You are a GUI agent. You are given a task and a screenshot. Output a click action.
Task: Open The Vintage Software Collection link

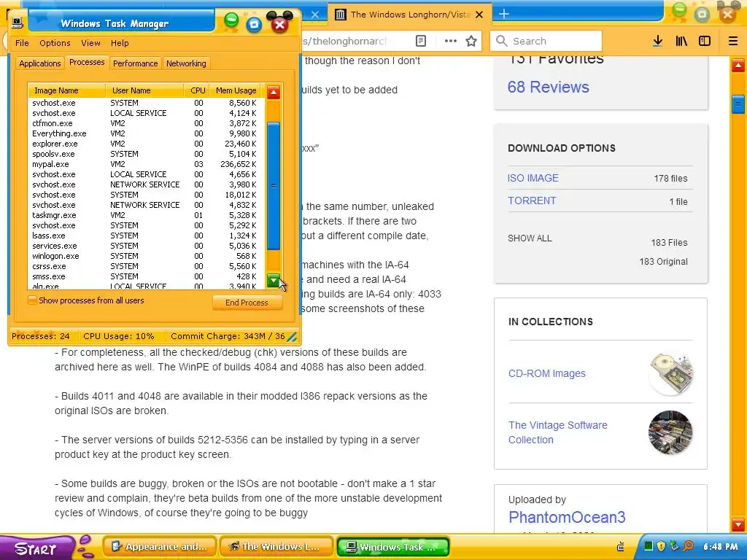point(557,432)
